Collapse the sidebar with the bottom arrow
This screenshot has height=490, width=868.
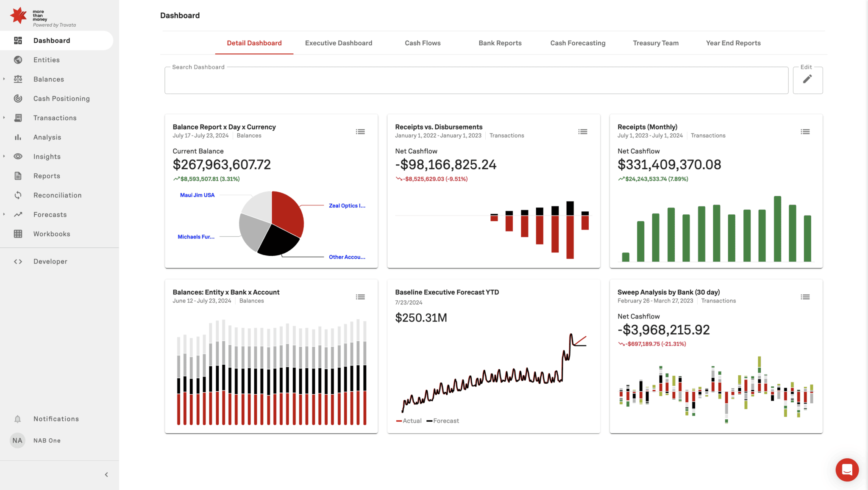(x=106, y=474)
